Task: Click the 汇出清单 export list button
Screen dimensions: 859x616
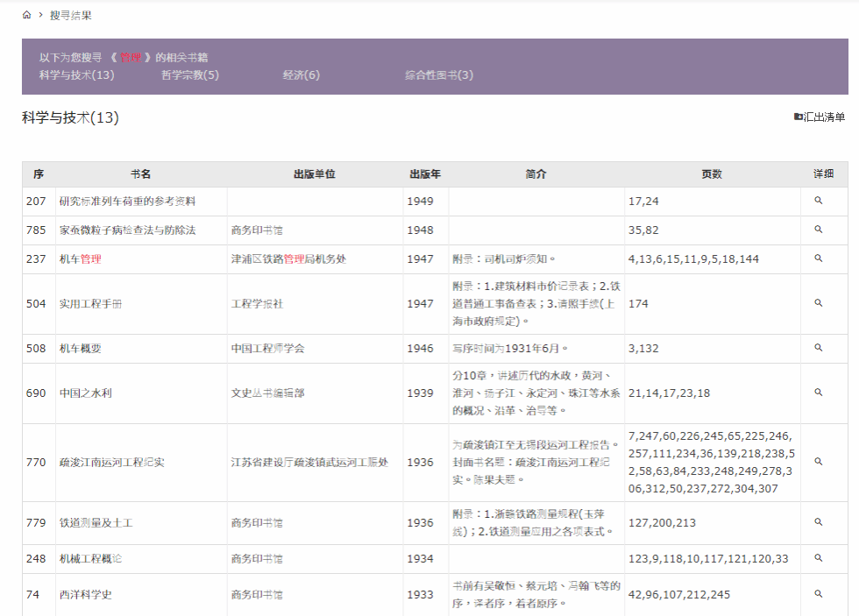Action: pos(820,117)
